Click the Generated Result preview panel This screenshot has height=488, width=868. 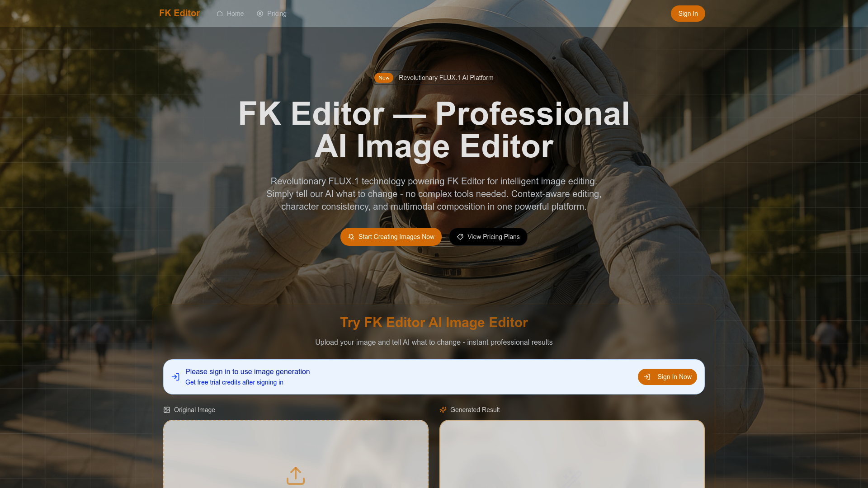572,454
